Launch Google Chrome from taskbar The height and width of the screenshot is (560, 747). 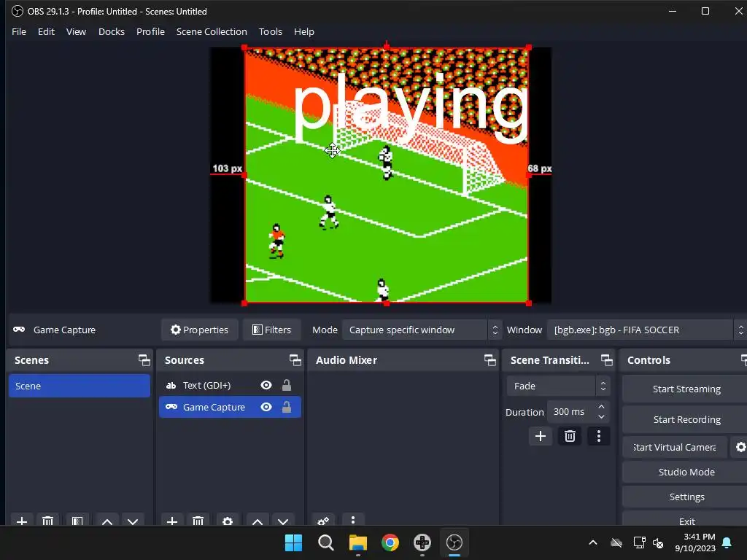coord(390,542)
